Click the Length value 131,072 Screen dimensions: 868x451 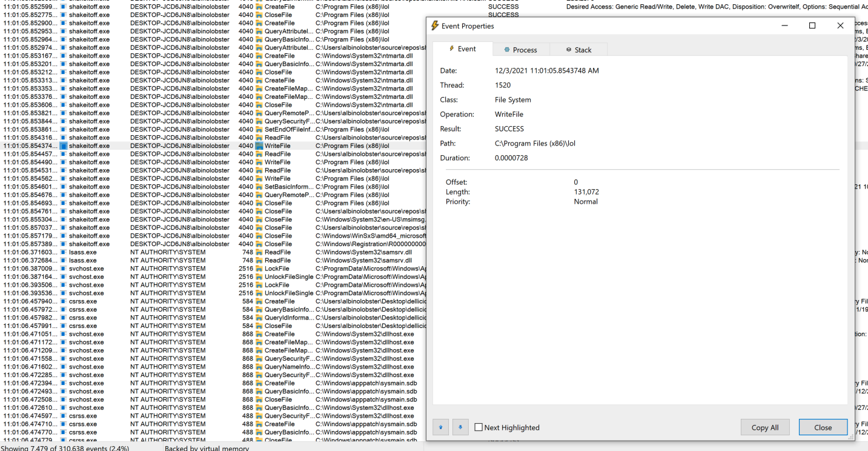tap(586, 192)
